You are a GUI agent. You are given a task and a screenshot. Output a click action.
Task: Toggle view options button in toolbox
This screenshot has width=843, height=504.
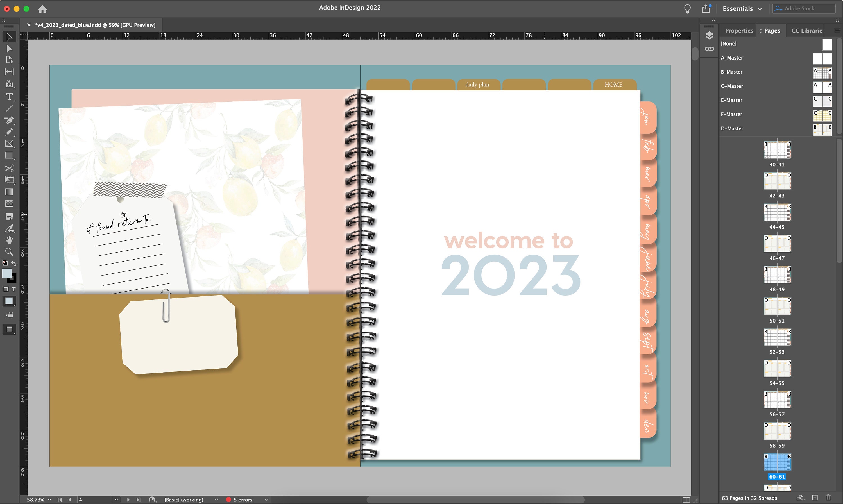click(x=10, y=315)
